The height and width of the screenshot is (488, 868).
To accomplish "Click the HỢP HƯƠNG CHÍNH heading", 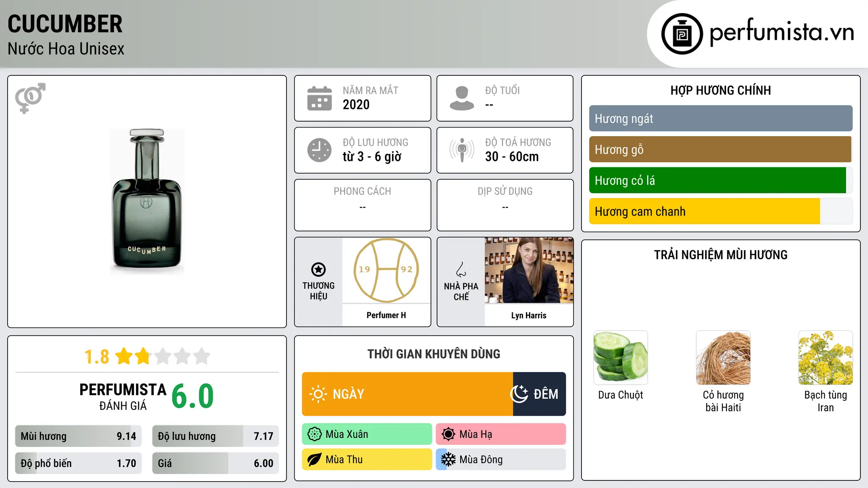I will [x=721, y=90].
